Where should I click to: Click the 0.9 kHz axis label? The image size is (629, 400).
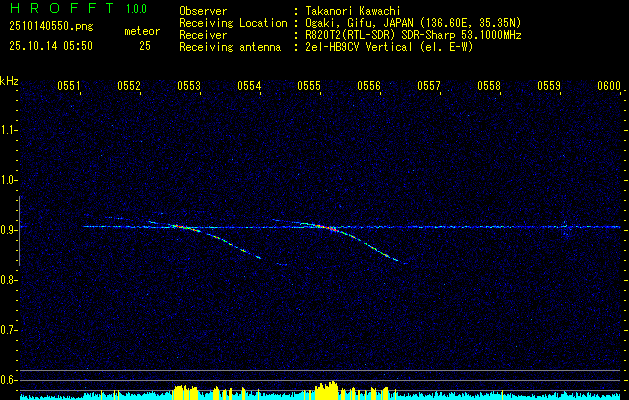click(7, 230)
